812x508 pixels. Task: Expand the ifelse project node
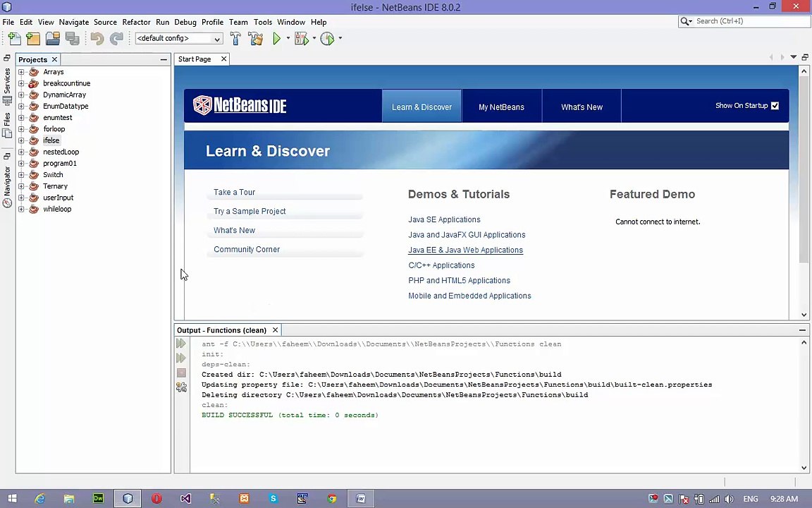(21, 140)
